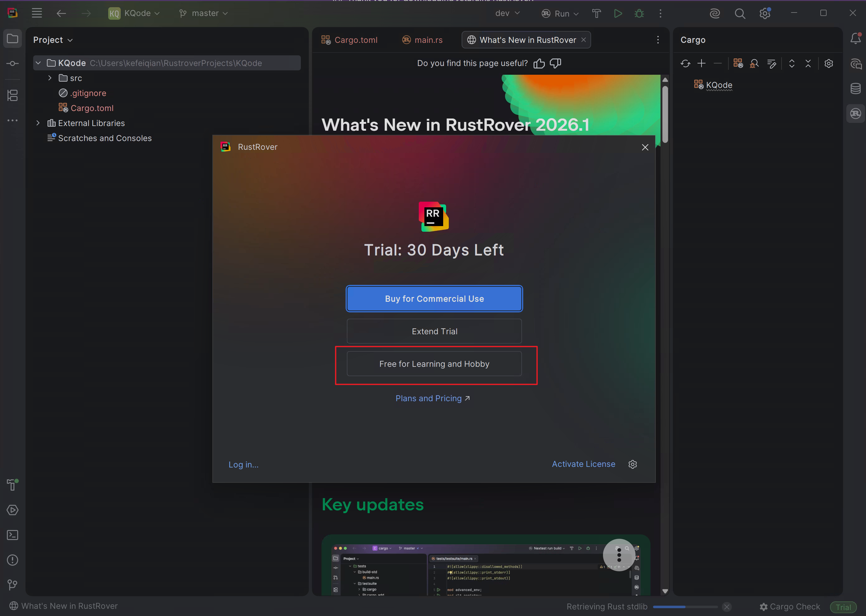Open the Commit tool window icon

pyautogui.click(x=13, y=63)
